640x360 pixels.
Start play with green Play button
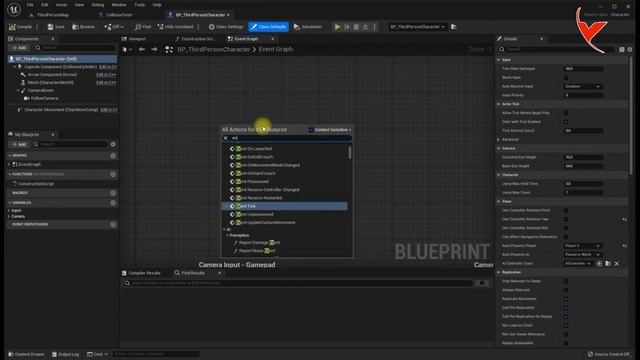(337, 27)
